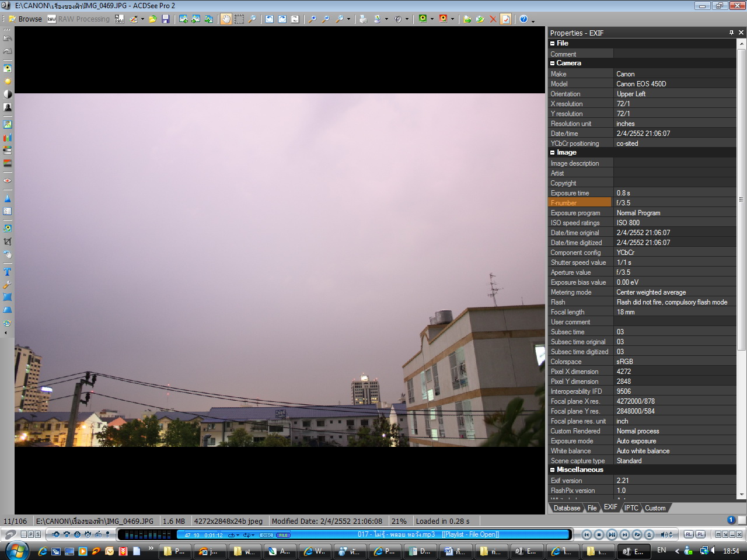
Task: Collapse the Miscellaneous section
Action: click(x=553, y=470)
